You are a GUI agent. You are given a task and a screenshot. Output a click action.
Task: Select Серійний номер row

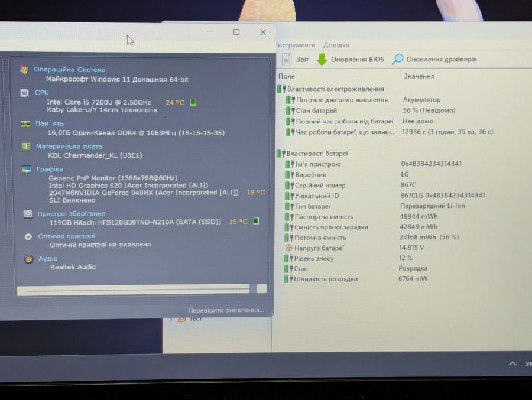pyautogui.click(x=350, y=185)
